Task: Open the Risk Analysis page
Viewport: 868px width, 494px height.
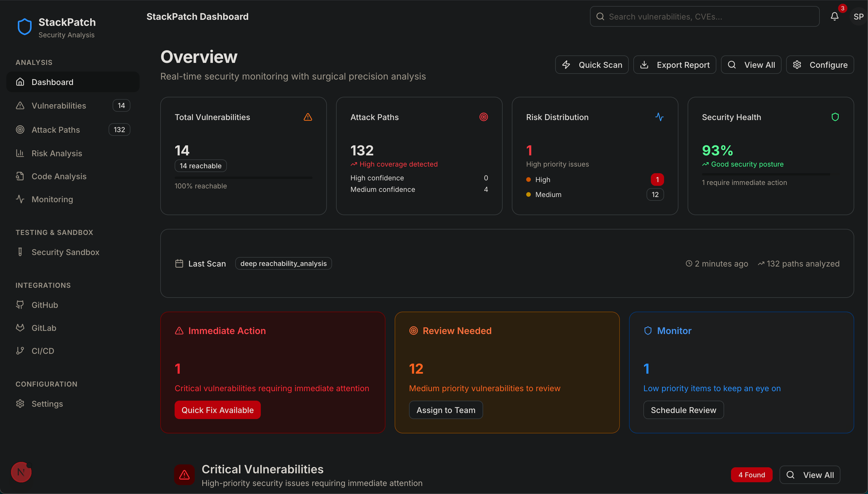Action: click(73, 153)
